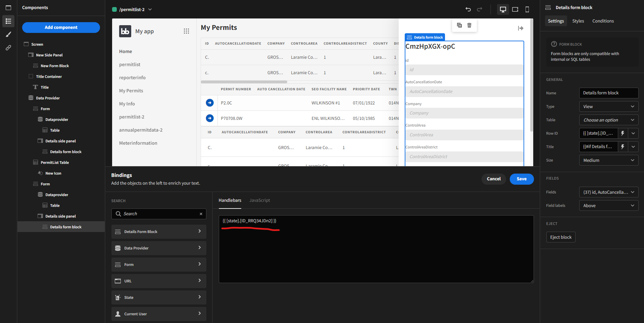Click the Eject block button
Image resolution: width=644 pixels, height=323 pixels.
(560, 237)
